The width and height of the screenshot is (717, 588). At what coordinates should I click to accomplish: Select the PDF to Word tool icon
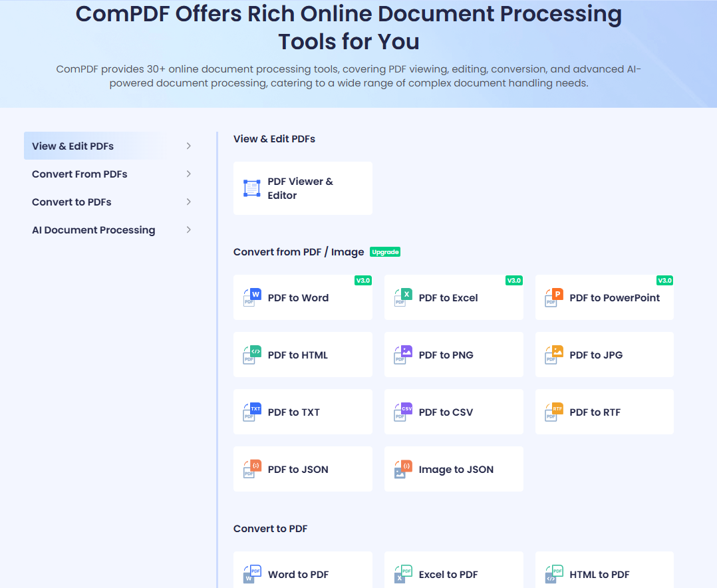point(251,297)
